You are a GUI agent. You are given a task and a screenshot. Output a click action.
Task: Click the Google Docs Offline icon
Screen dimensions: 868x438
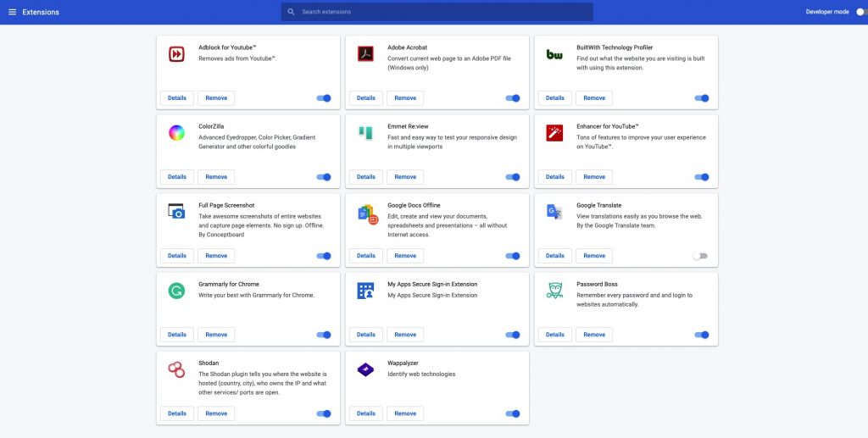[x=368, y=214]
